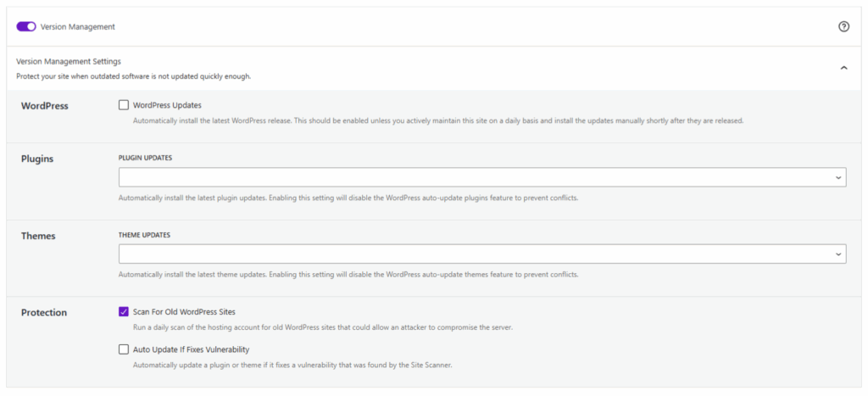The image size is (868, 396).
Task: Click the Auto Update If Fixes Vulnerability label
Action: (x=191, y=349)
